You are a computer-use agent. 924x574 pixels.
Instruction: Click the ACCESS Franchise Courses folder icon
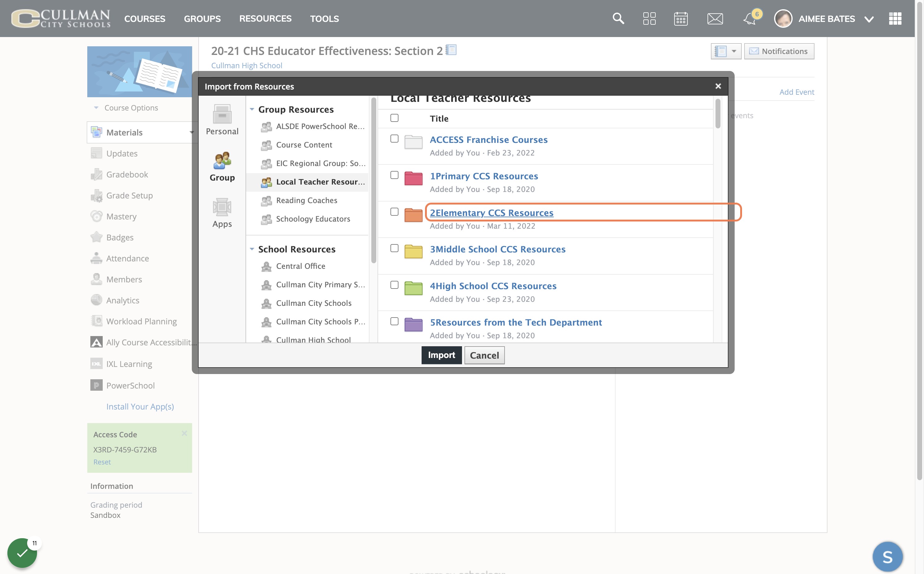click(x=414, y=142)
